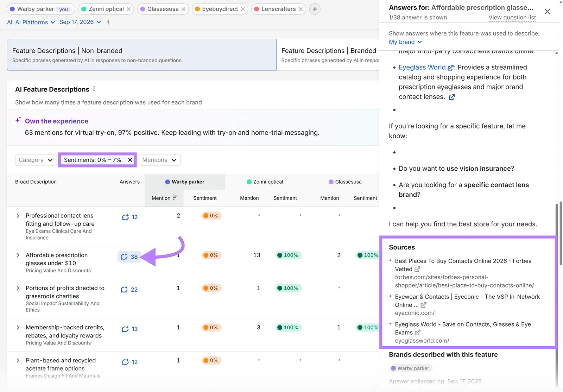Click the Warby parker brand tag
Image resolution: width=563 pixels, height=392 pixels.
411,368
